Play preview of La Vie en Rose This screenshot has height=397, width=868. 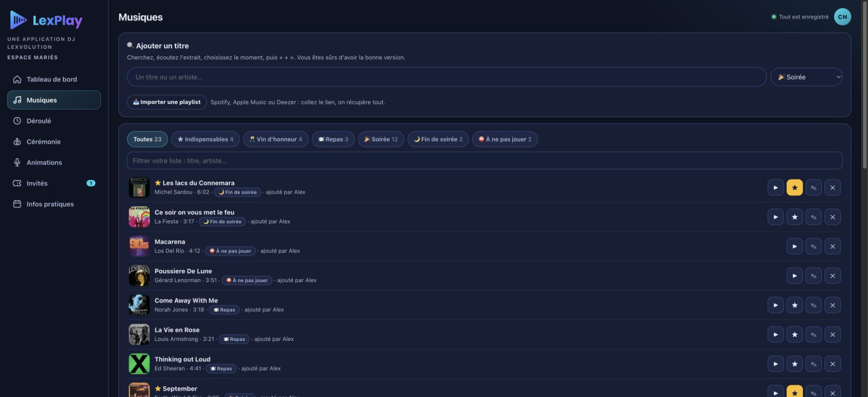[x=776, y=335]
